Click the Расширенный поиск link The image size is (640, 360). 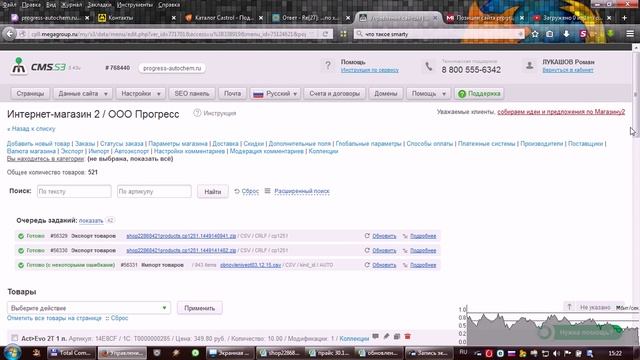click(x=302, y=191)
